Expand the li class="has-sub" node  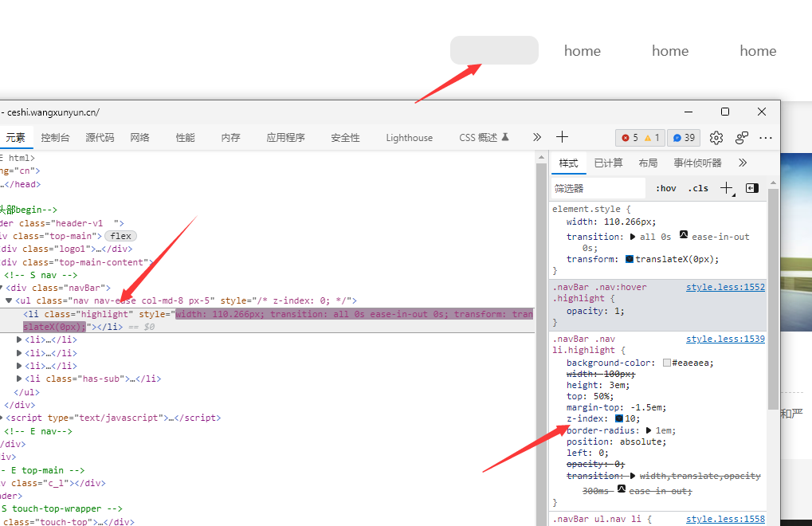19,379
